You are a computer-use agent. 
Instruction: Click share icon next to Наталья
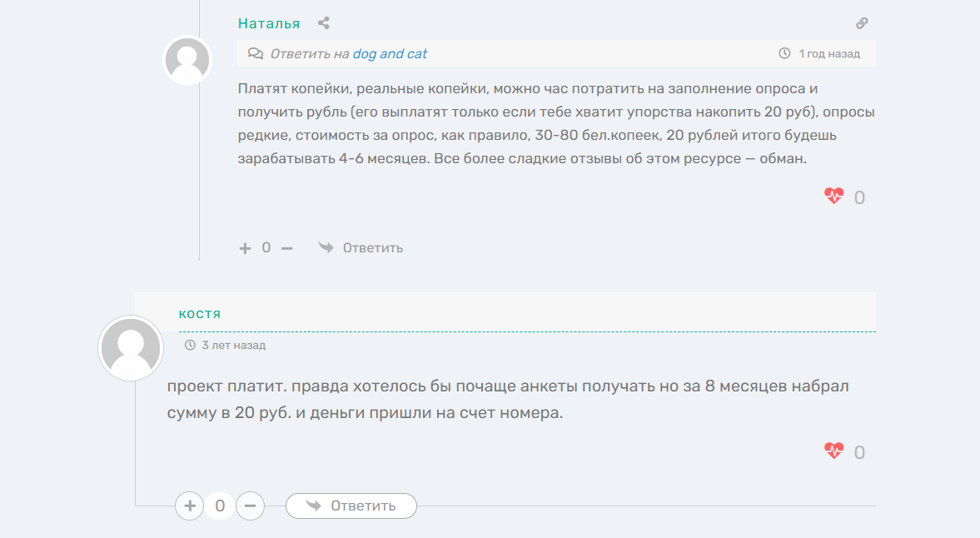click(x=324, y=23)
